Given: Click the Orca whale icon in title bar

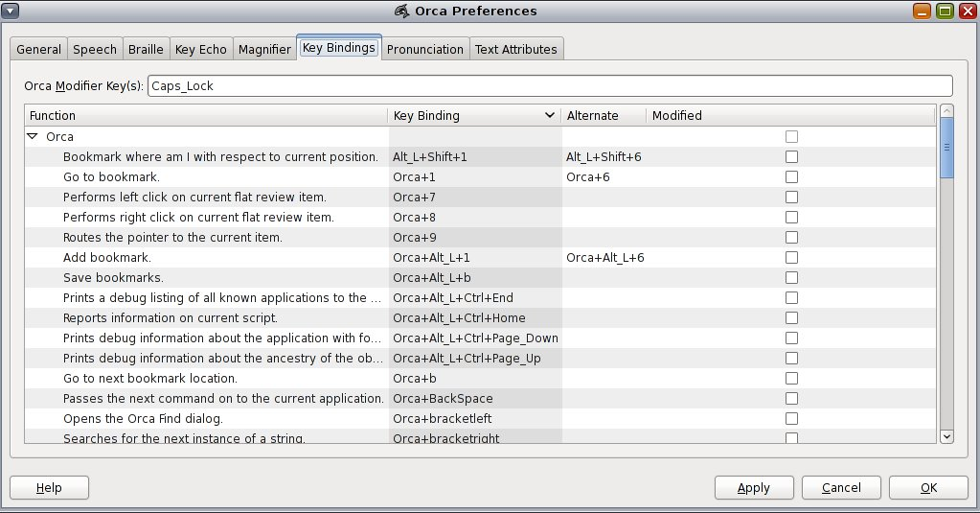Looking at the screenshot, I should coord(401,11).
